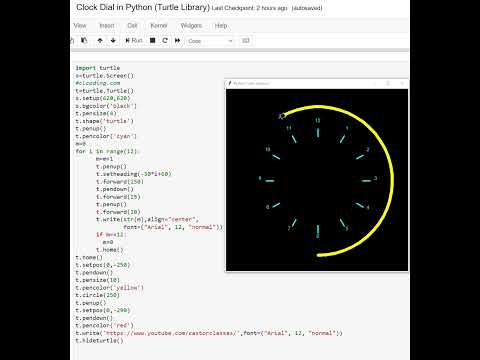Open the cell type dropdown showing Code
The height and width of the screenshot is (360, 480).
pos(210,41)
